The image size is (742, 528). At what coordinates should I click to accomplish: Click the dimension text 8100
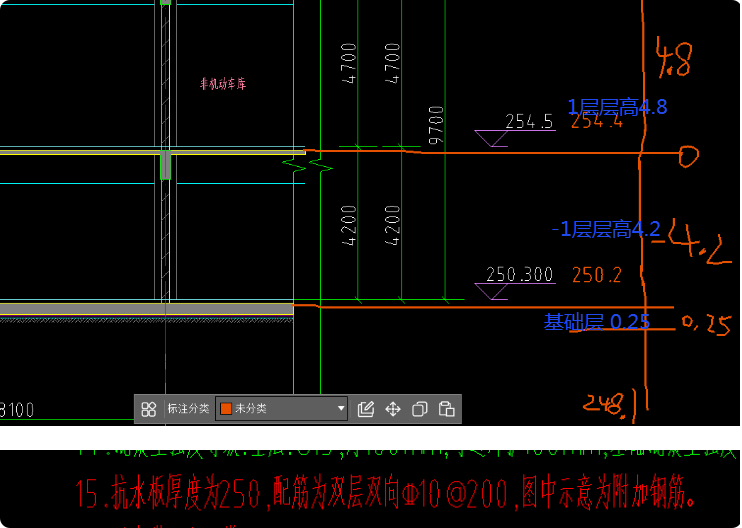[17, 410]
